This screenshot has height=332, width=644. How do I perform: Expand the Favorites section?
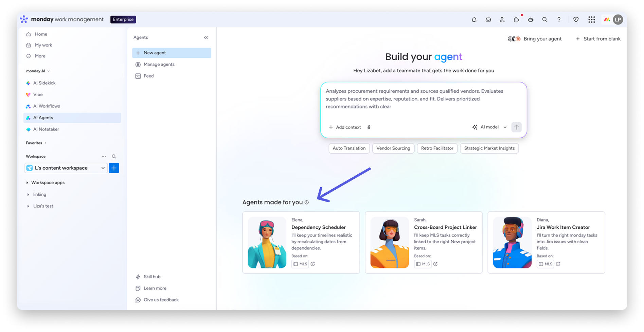click(36, 143)
